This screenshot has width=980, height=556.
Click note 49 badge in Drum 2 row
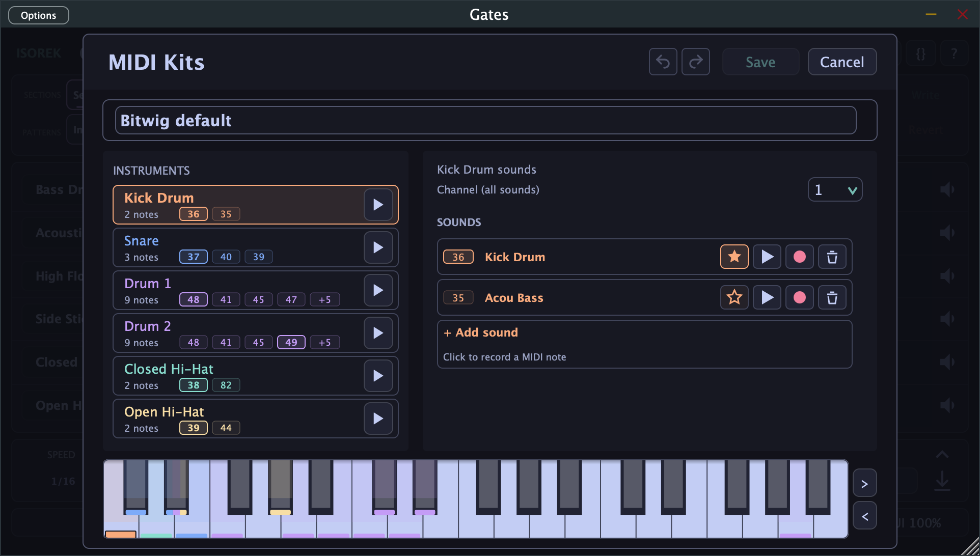[x=291, y=342]
